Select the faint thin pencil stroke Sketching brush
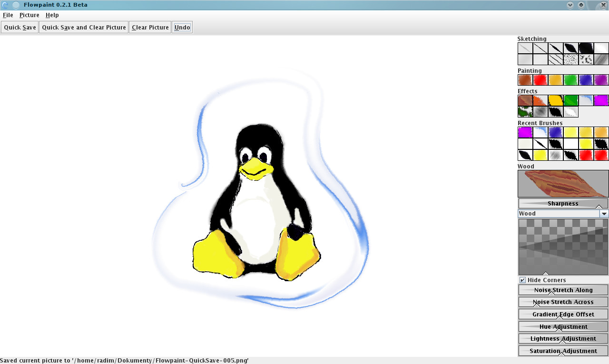This screenshot has height=364, width=609. (525, 48)
